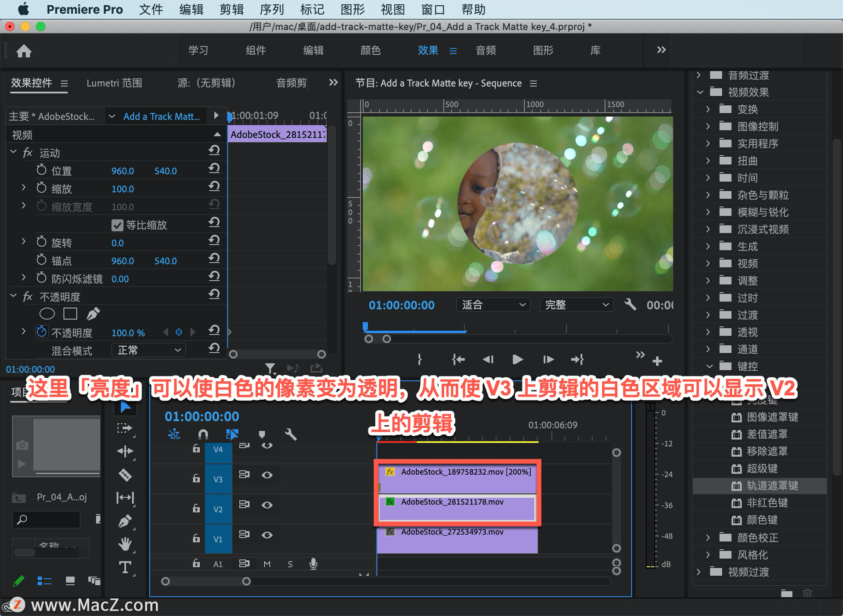Viewport: 843px width, 616px height.
Task: Select AdobeStock_272534973.mov clip on V1
Action: [x=457, y=539]
